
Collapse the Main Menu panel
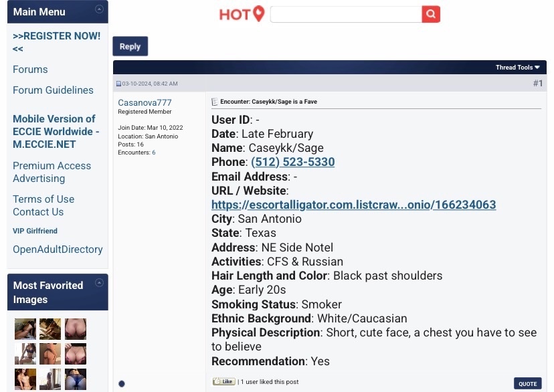click(x=99, y=9)
